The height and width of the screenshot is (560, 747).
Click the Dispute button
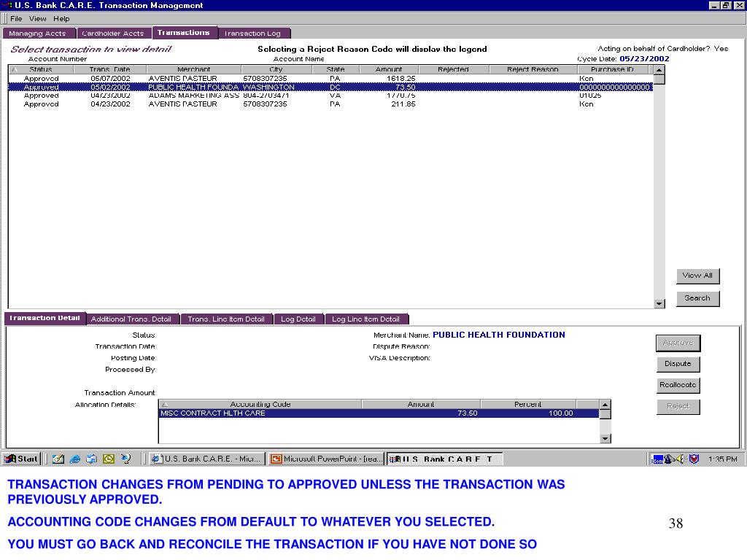678,364
